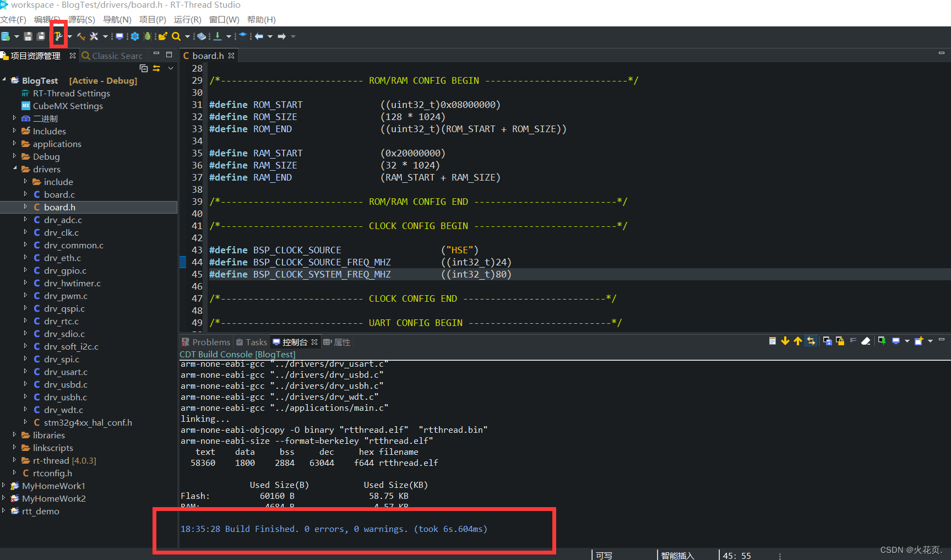Click the 可写 status bar entry
The width and height of the screenshot is (951, 560).
pyautogui.click(x=604, y=556)
